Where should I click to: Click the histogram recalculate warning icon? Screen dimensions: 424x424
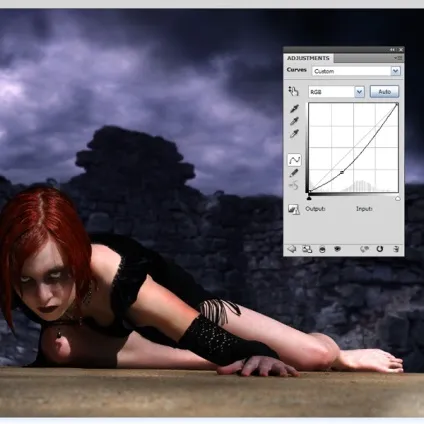pyautogui.click(x=294, y=209)
